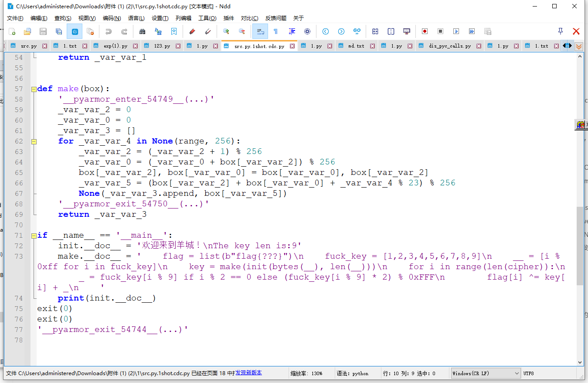Click the bookmark icon in toolbar

174,31
